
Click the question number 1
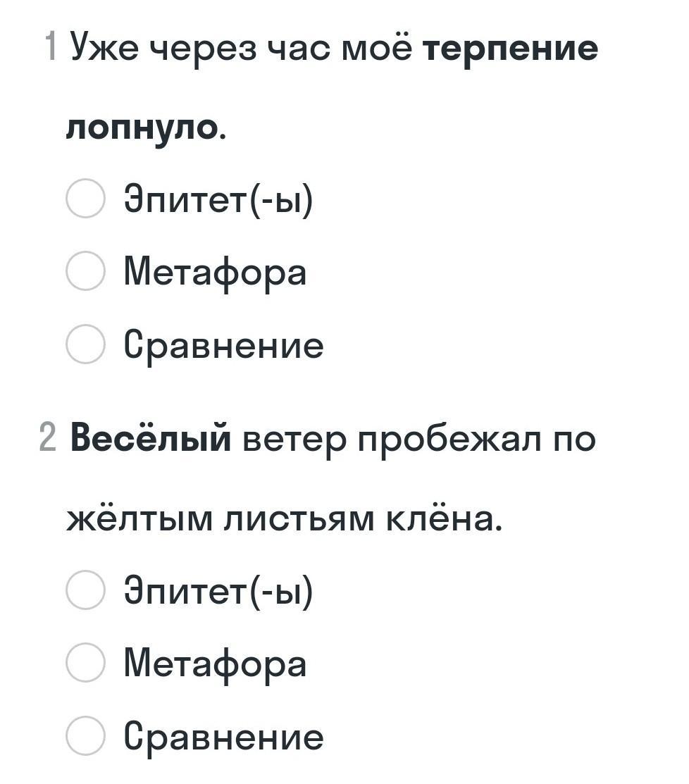click(x=50, y=46)
